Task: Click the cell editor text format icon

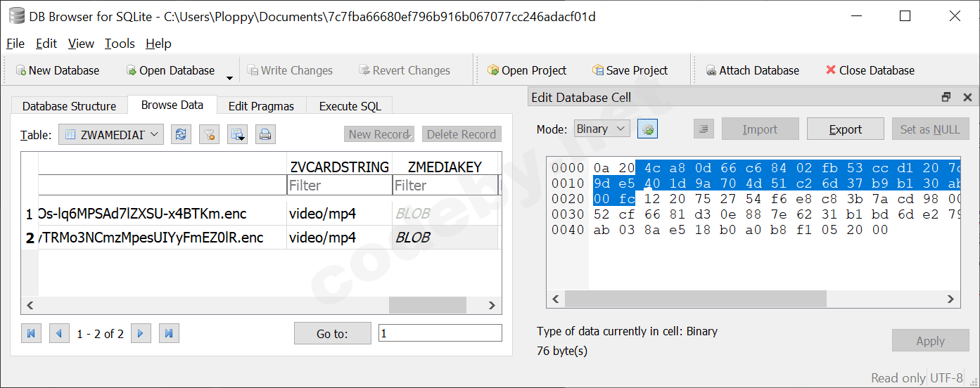Action: coord(704,129)
